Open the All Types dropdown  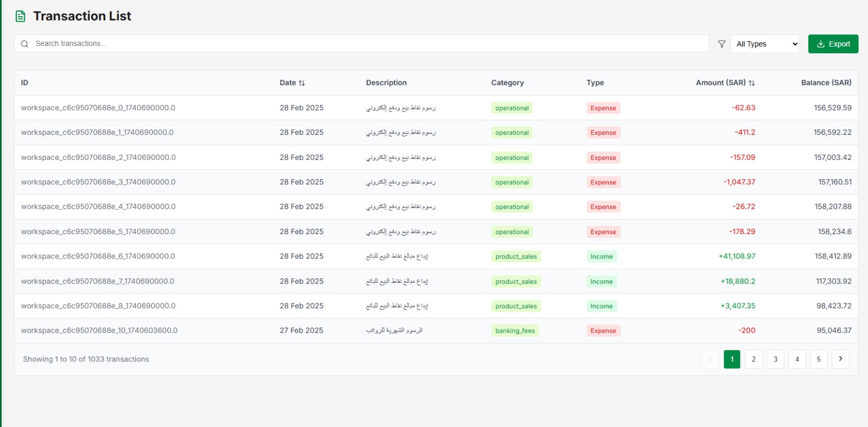pyautogui.click(x=765, y=44)
